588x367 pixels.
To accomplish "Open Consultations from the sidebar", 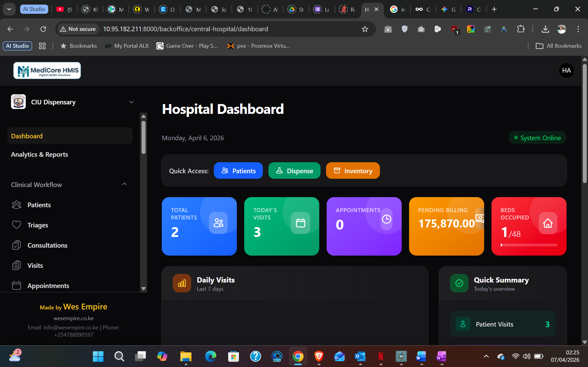I will click(47, 245).
